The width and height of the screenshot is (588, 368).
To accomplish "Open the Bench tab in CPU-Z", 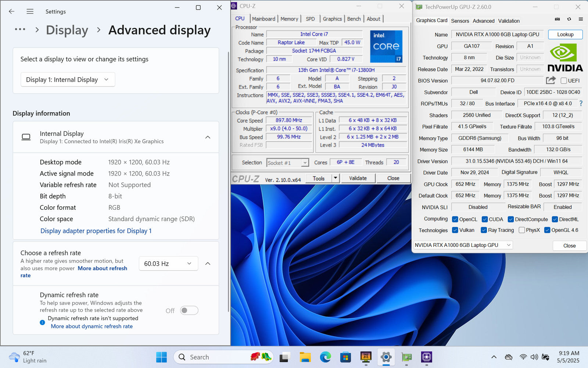I will pos(354,19).
